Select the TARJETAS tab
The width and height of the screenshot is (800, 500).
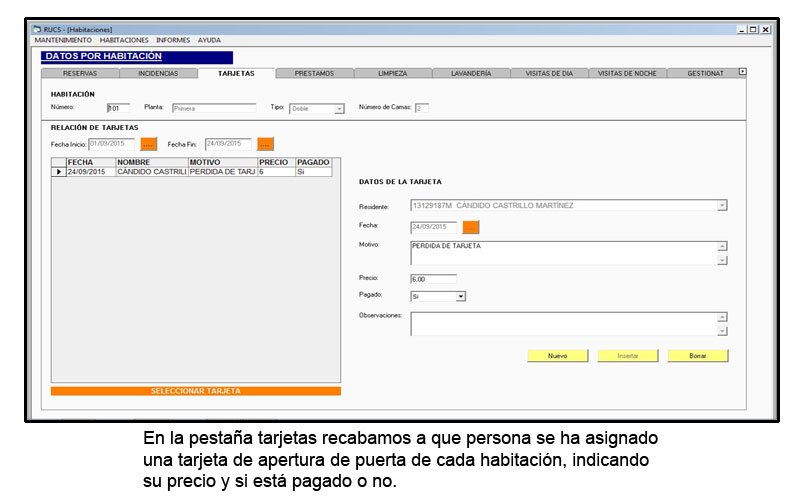point(236,73)
